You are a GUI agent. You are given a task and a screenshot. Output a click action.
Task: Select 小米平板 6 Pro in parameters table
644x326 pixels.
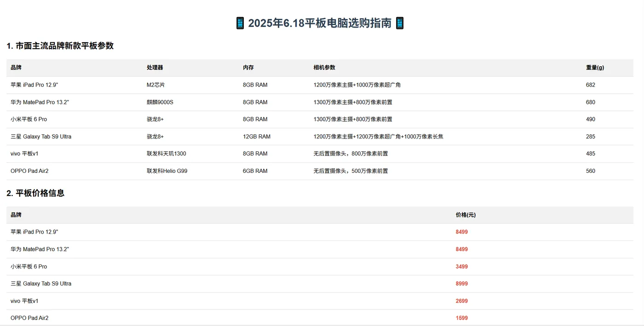[x=29, y=120]
